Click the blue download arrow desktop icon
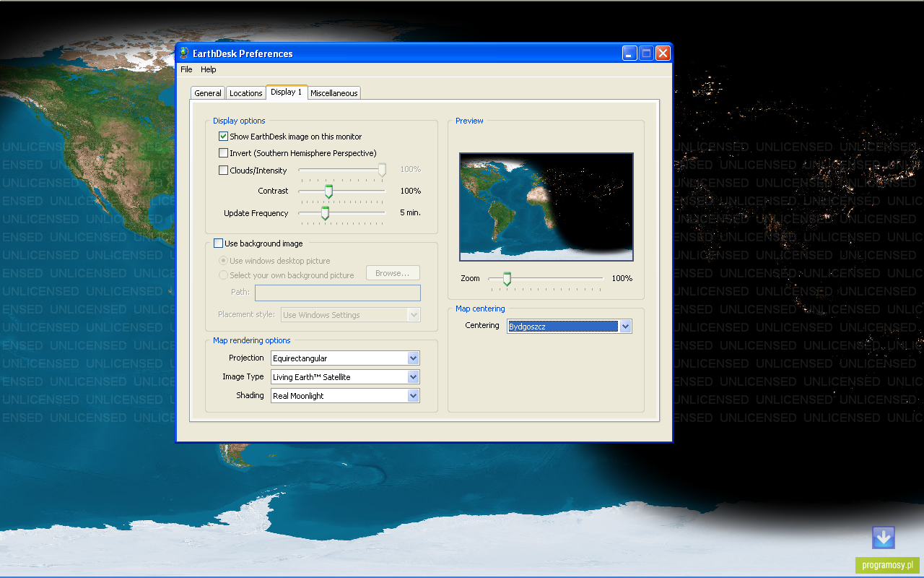This screenshot has height=578, width=924. click(884, 538)
